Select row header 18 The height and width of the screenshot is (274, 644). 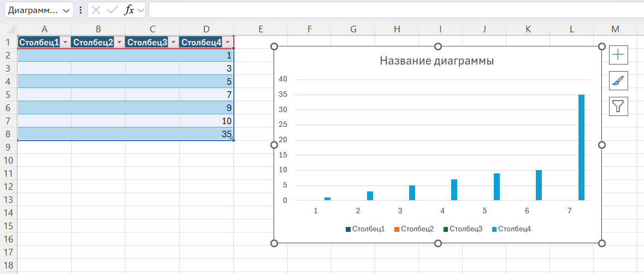[8, 265]
